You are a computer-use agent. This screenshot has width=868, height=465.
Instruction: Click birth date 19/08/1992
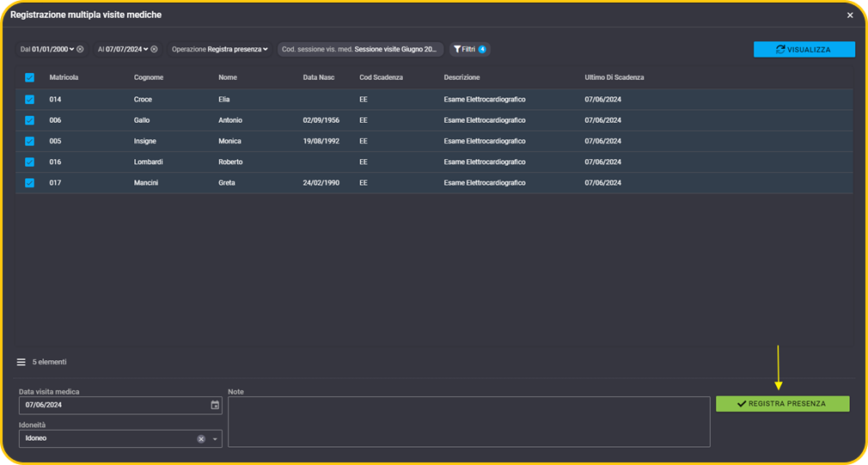click(x=321, y=141)
